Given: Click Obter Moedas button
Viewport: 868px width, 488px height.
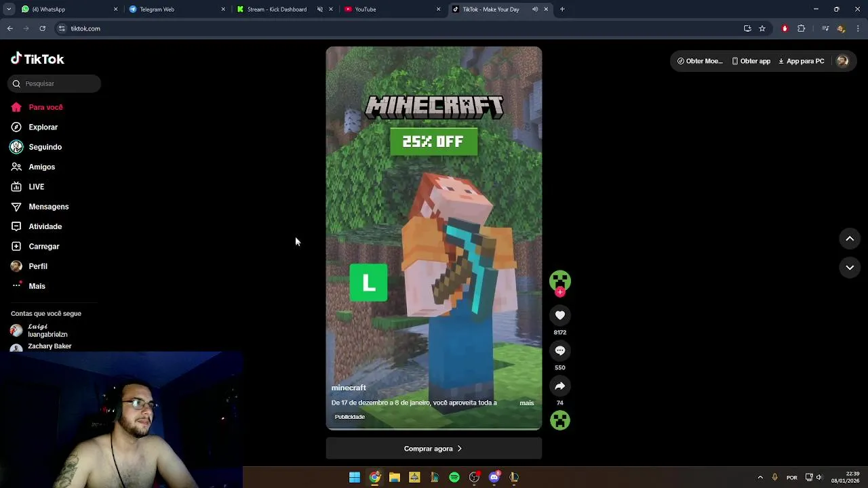Looking at the screenshot, I should click(700, 61).
